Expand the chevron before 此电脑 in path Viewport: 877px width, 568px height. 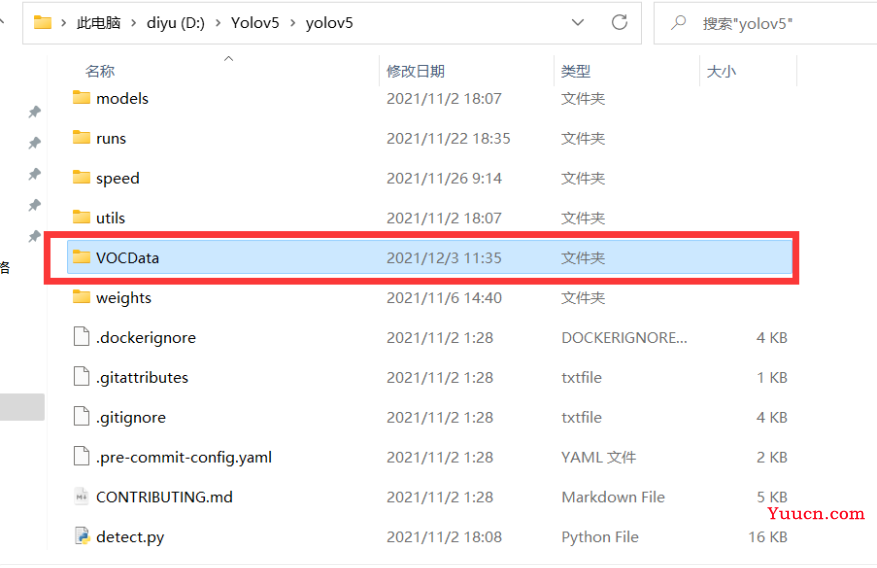pos(64,23)
